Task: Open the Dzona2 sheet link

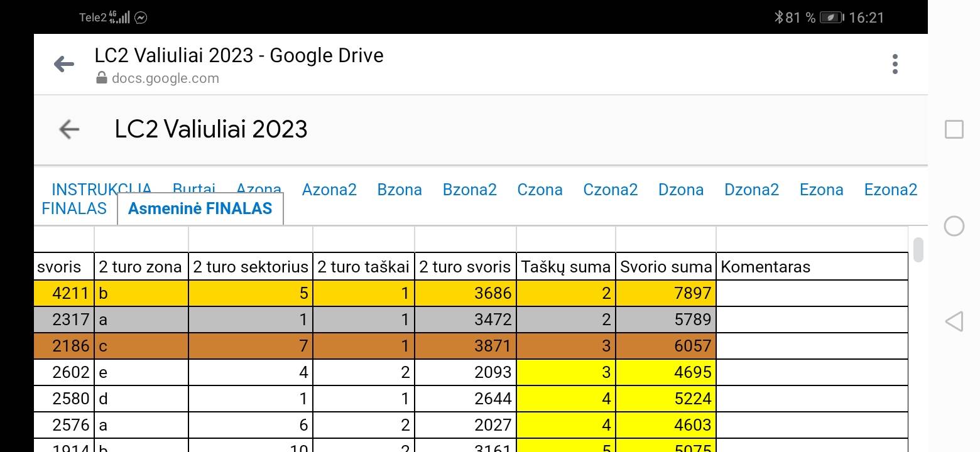Action: click(x=751, y=190)
